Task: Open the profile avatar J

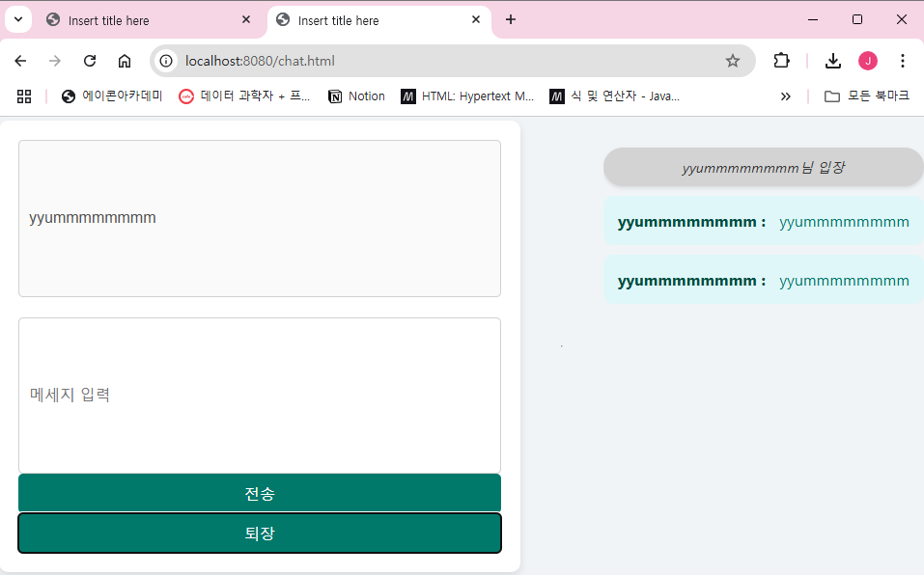Action: pos(867,61)
